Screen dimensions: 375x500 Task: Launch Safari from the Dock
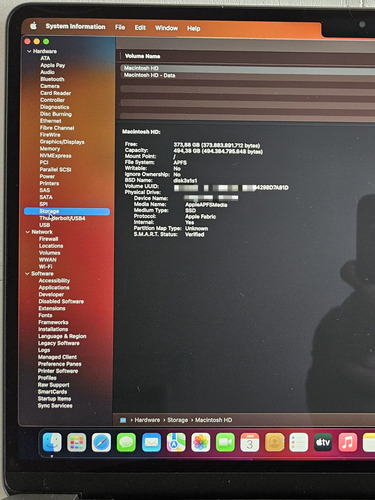(101, 442)
